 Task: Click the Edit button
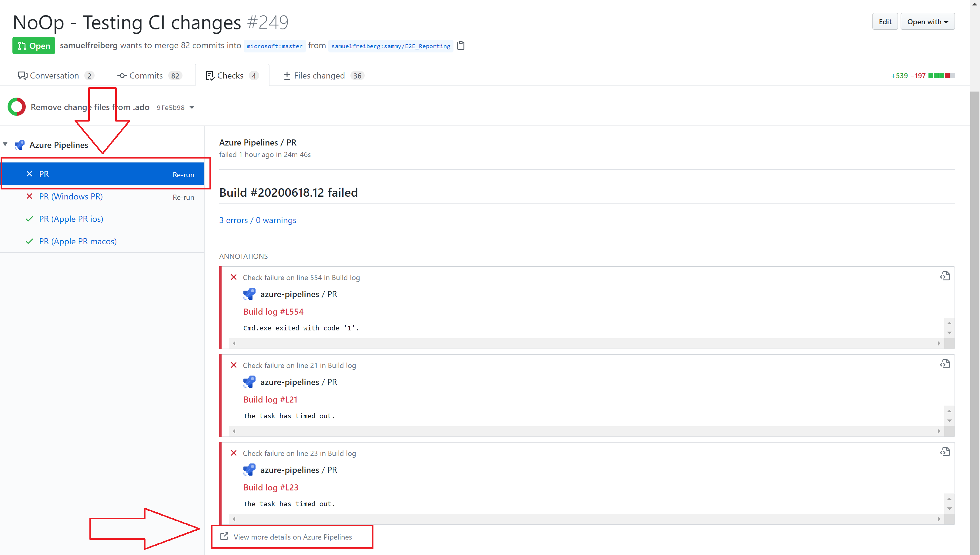click(885, 21)
